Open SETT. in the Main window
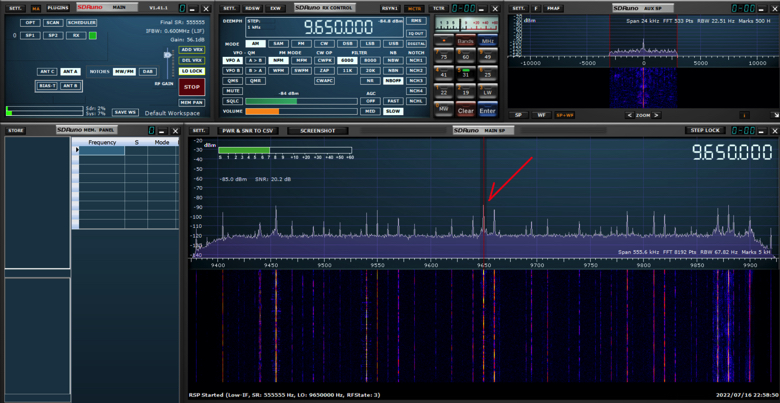This screenshot has width=780, height=403. [16, 8]
